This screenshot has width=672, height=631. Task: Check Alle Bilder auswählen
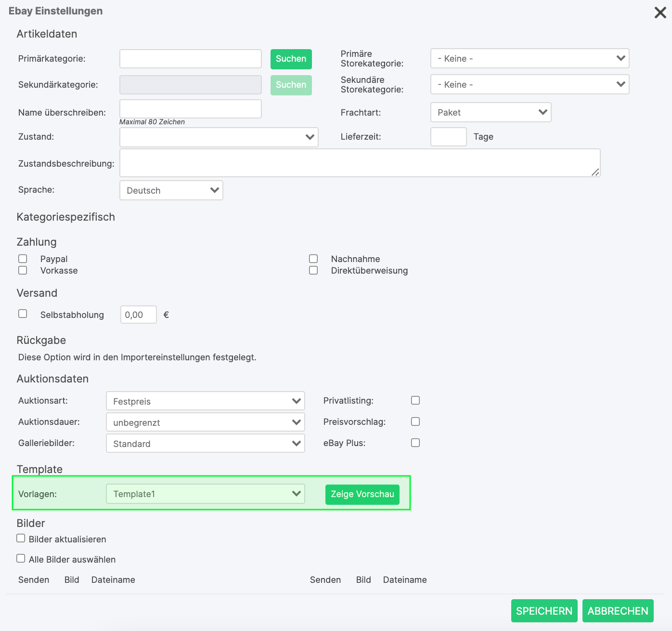pyautogui.click(x=21, y=558)
